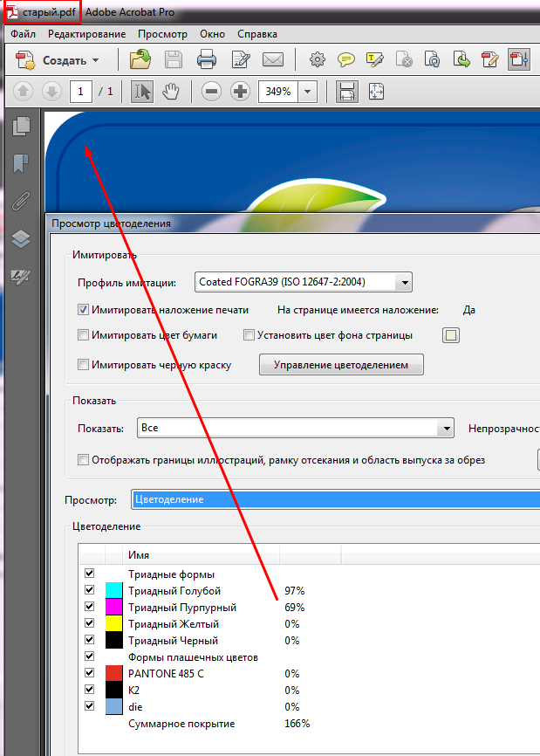The image size is (540, 756).
Task: Click the fit width scrolling icon
Action: click(347, 91)
